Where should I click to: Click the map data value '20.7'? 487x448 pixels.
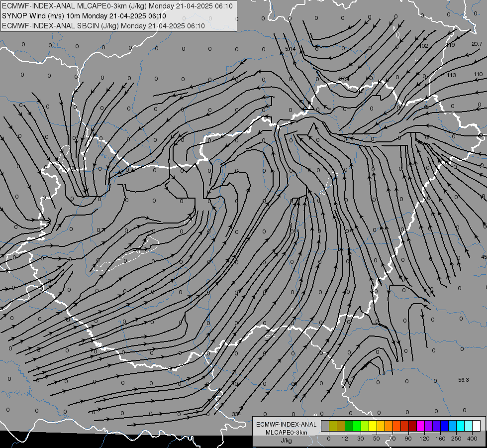[x=477, y=44]
